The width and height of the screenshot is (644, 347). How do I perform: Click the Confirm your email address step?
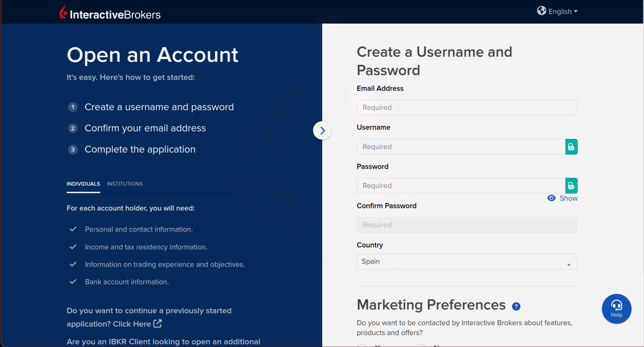pos(145,128)
